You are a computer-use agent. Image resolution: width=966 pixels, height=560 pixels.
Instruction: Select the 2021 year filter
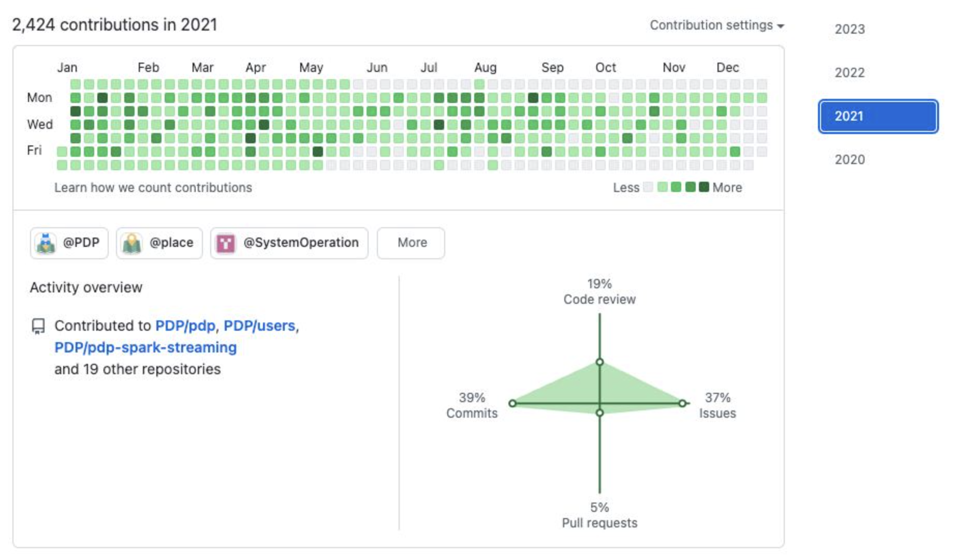click(878, 116)
